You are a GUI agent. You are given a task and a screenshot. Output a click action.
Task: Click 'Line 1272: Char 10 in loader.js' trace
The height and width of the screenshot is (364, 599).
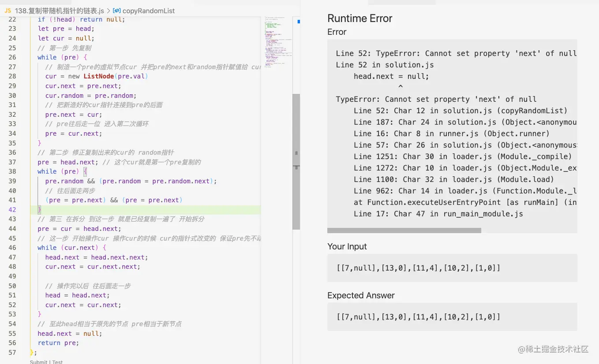pos(465,168)
